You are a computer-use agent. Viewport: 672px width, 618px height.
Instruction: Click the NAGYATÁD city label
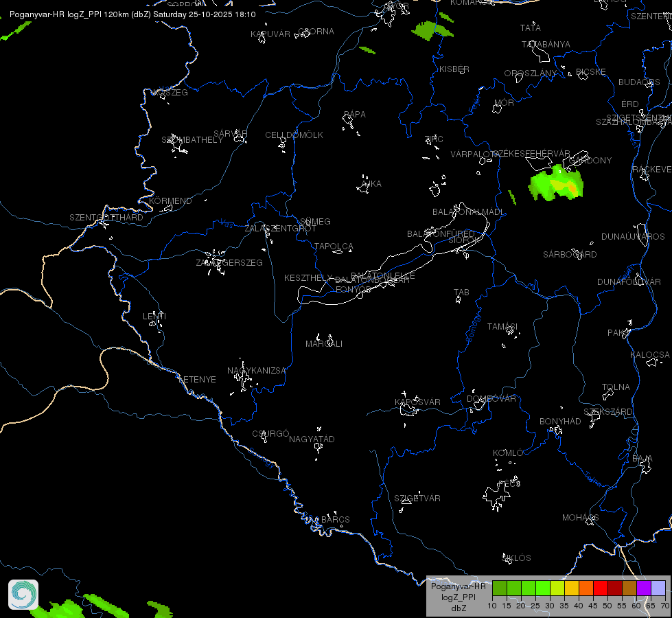coord(312,439)
